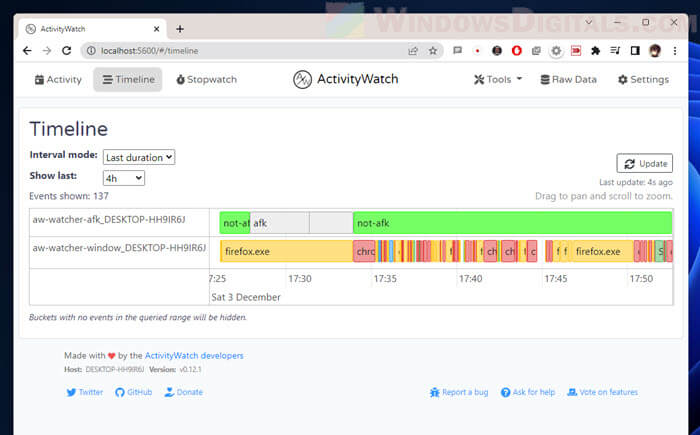This screenshot has height=435, width=700.
Task: Click the Vote on features link
Action: [602, 392]
